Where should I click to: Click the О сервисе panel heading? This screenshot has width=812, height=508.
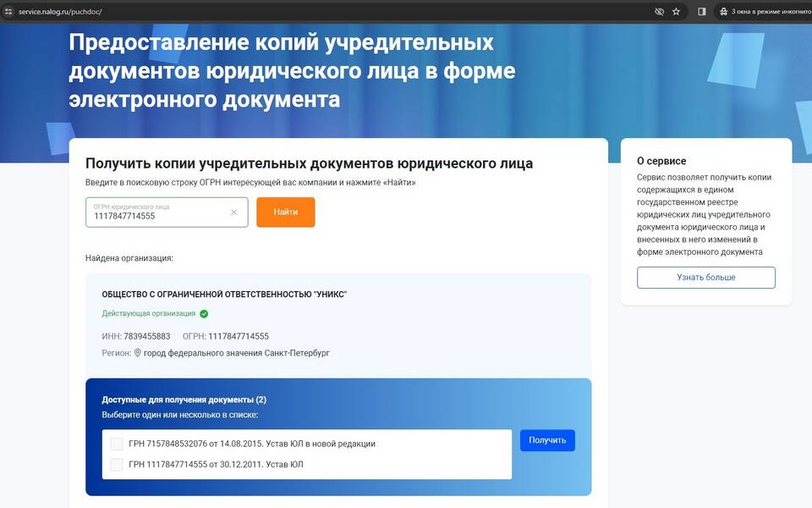tap(661, 161)
